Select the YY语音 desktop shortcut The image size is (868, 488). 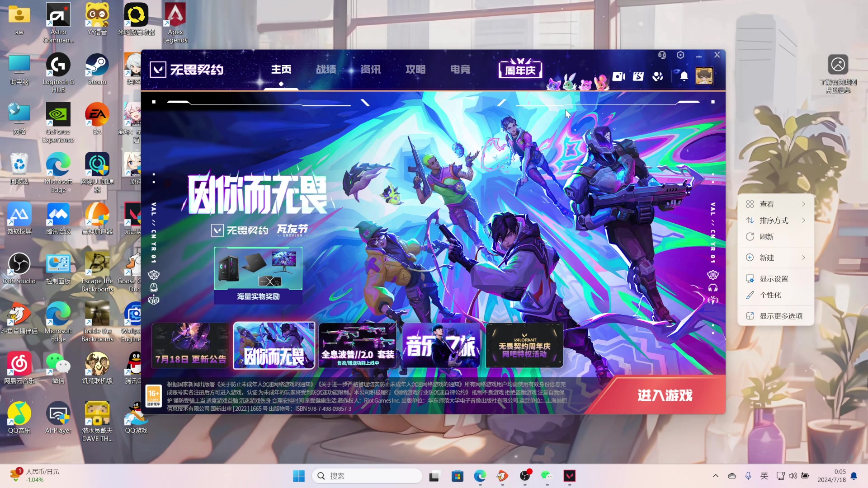(97, 19)
